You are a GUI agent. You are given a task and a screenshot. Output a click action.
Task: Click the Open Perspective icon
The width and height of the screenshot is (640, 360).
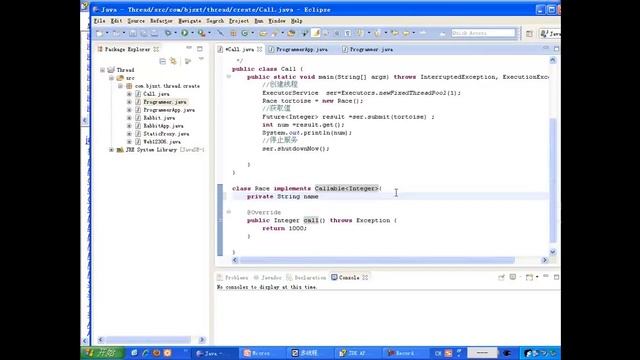tap(529, 33)
